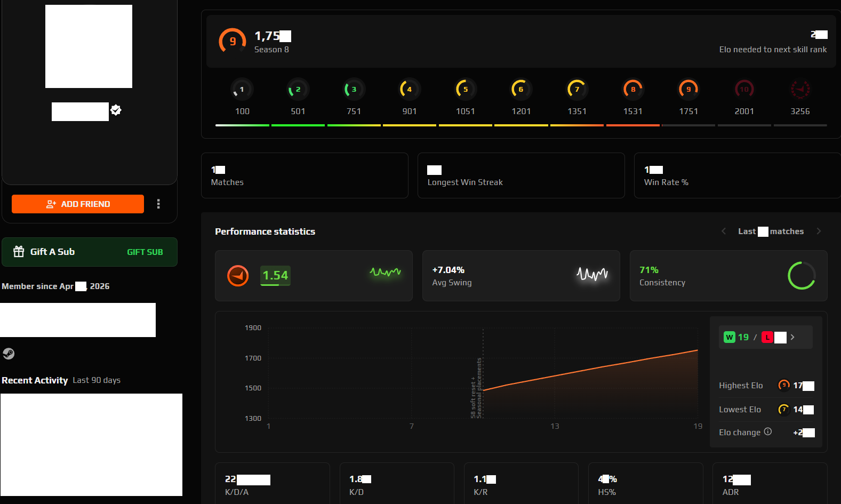
Task: Click the Challenger rank icon at 3256
Action: click(800, 90)
